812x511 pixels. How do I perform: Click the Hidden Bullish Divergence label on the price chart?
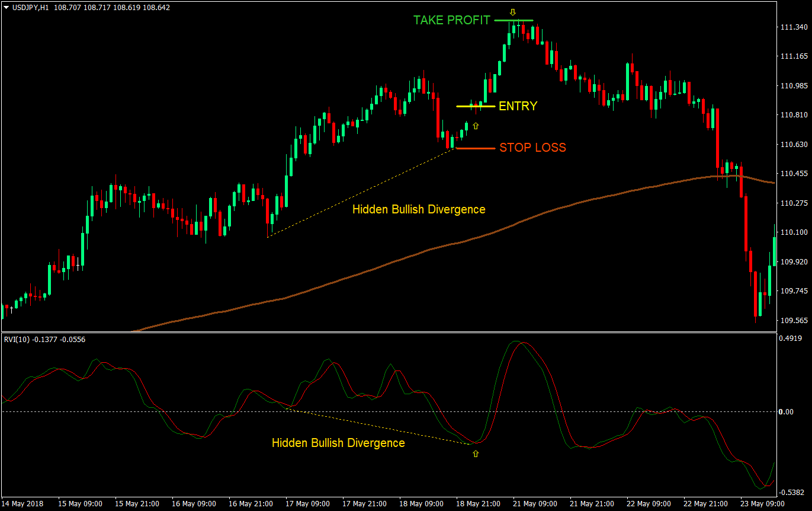[x=418, y=209]
